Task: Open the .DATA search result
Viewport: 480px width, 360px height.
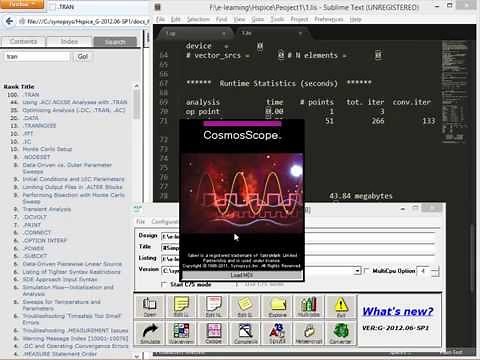Action: click(31, 118)
